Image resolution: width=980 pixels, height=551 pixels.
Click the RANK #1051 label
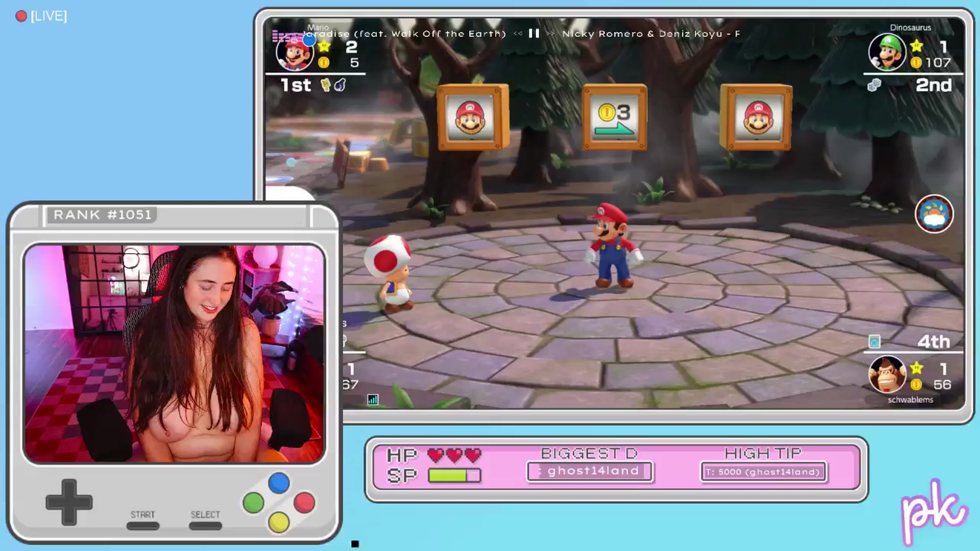pyautogui.click(x=102, y=215)
